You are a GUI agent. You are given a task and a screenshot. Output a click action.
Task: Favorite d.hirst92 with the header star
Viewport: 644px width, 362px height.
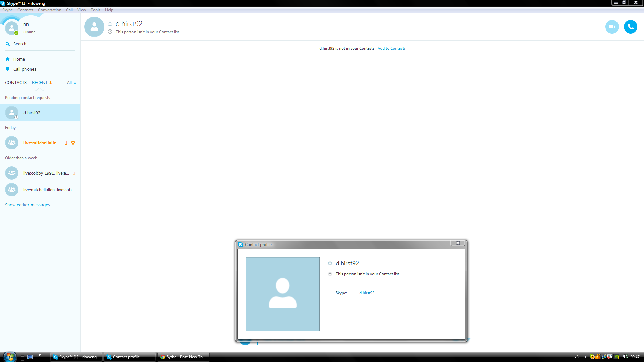110,24
